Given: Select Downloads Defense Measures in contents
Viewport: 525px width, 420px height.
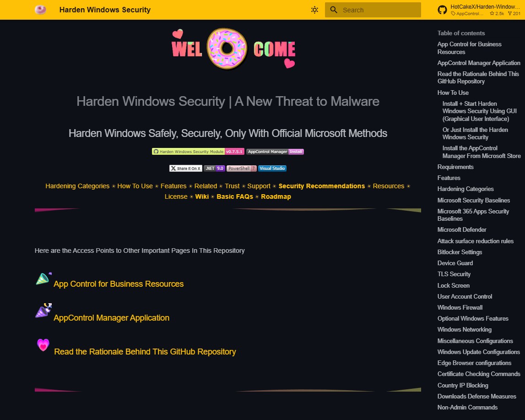Looking at the screenshot, I should 477,397.
